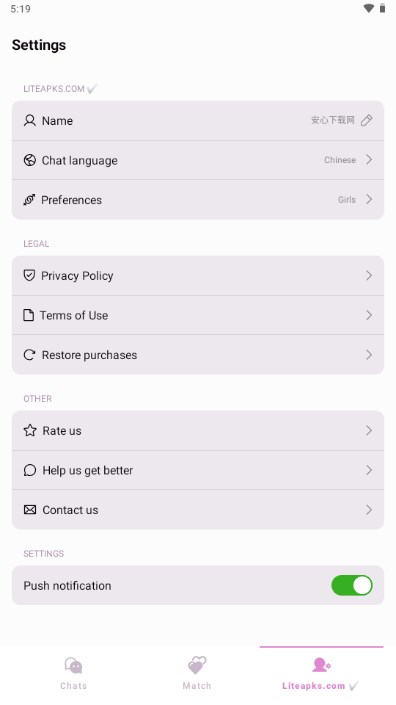
Task: Disable the Push notification switch
Action: click(x=352, y=585)
